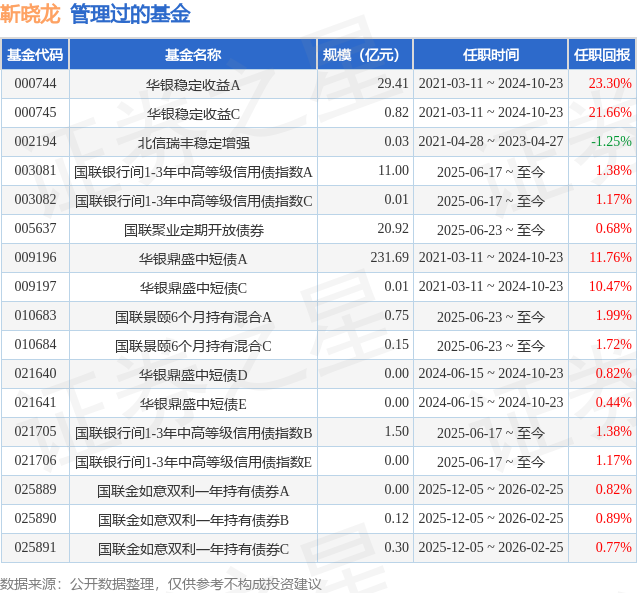Screen dimensions: 637x593
Task: Select the 华银鼎盛中短债C fund name
Action: click(193, 287)
